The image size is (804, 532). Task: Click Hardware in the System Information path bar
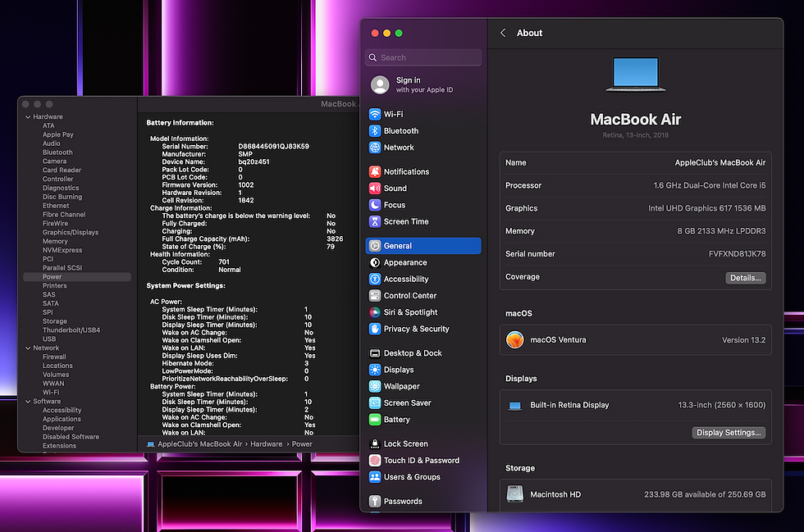click(266, 443)
